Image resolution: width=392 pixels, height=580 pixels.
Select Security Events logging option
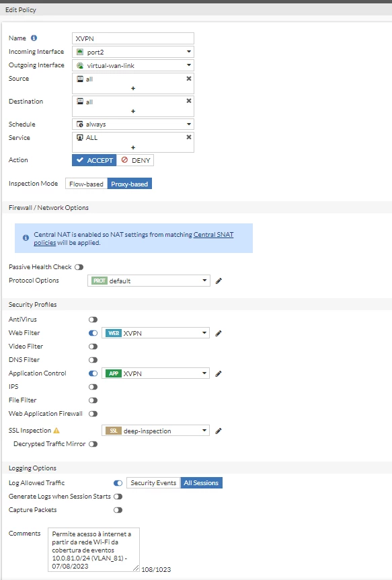point(153,482)
